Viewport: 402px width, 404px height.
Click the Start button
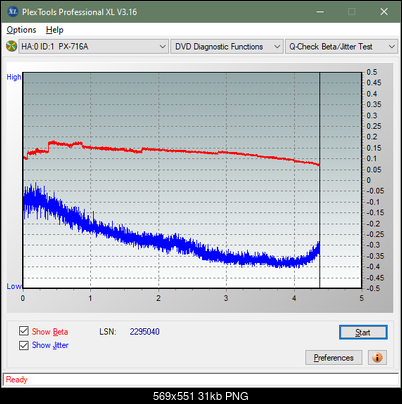point(363,332)
